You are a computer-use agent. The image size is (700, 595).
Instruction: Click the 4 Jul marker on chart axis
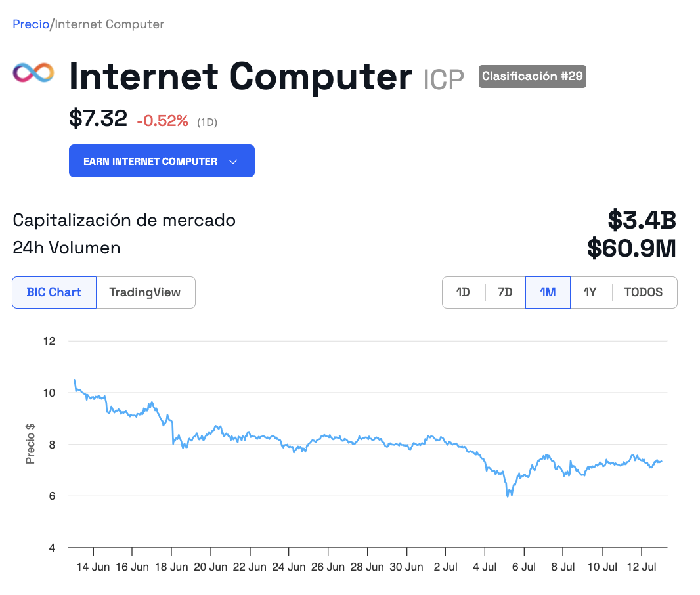coord(485,567)
